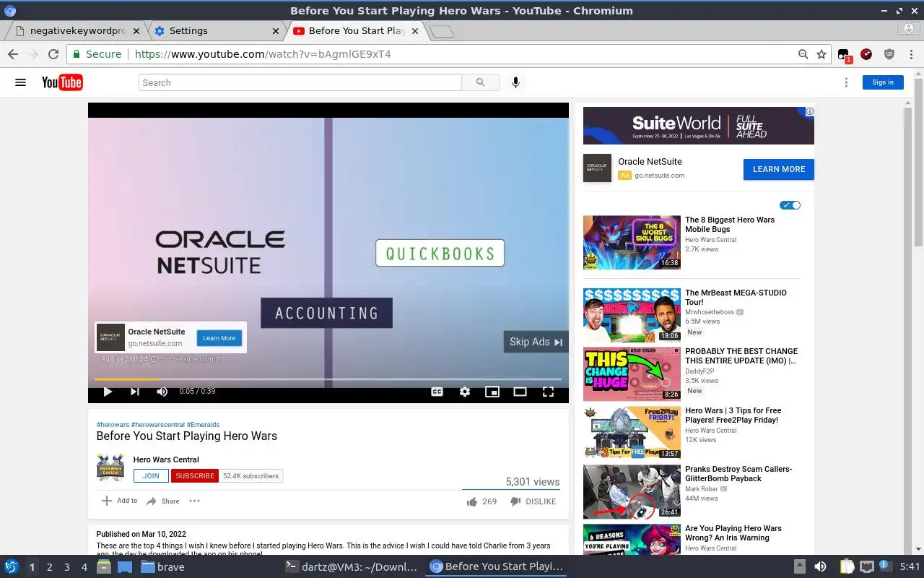The width and height of the screenshot is (924, 578).
Task: Toggle the Autoplay switch
Action: (x=790, y=205)
